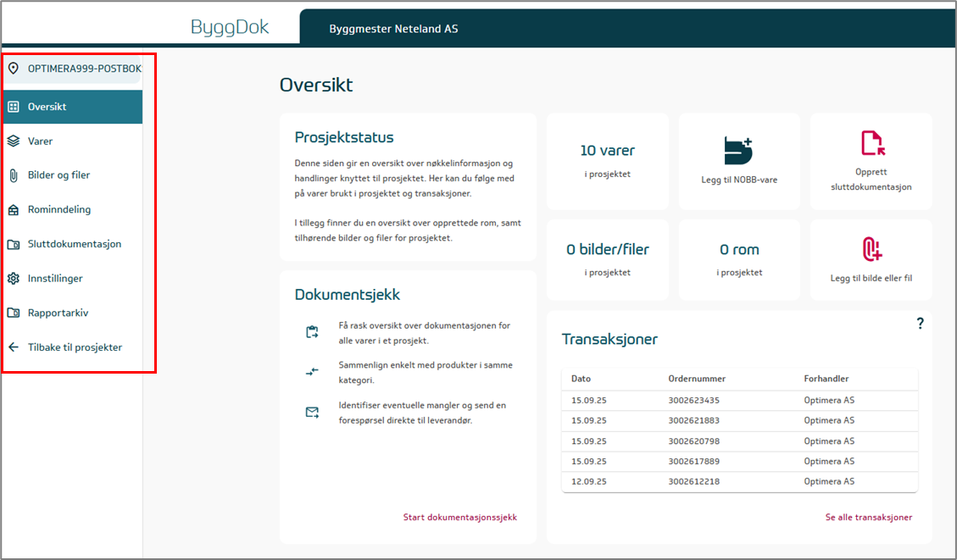Click the Varer layers icon in sidebar
The image size is (957, 560).
click(x=14, y=141)
